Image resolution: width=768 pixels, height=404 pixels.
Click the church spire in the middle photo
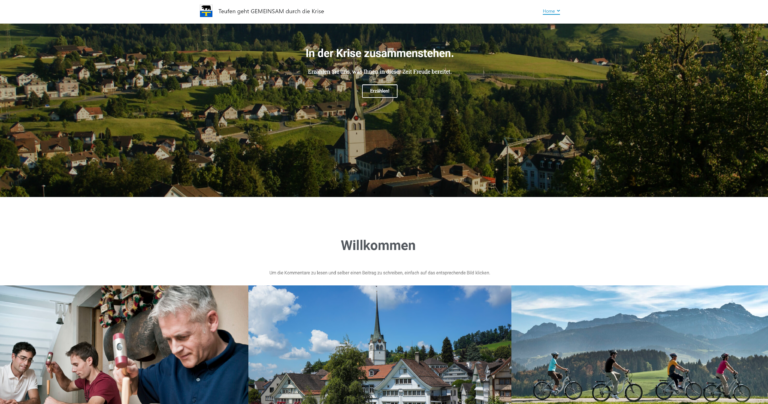coord(377,328)
